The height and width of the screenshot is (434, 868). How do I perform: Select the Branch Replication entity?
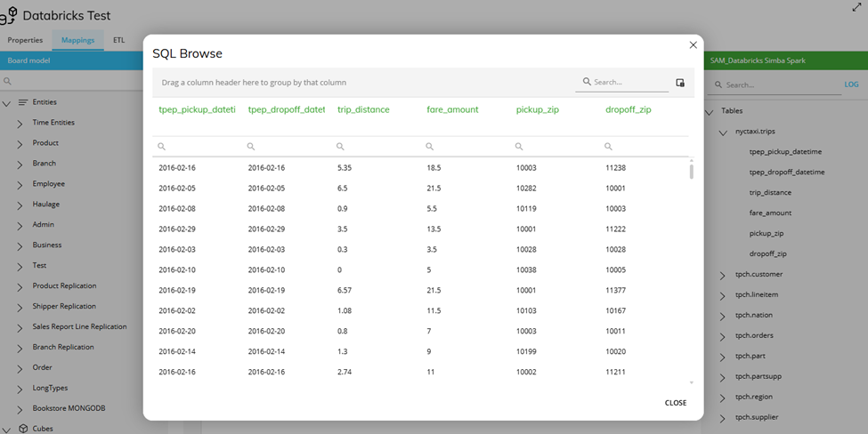pyautogui.click(x=63, y=347)
